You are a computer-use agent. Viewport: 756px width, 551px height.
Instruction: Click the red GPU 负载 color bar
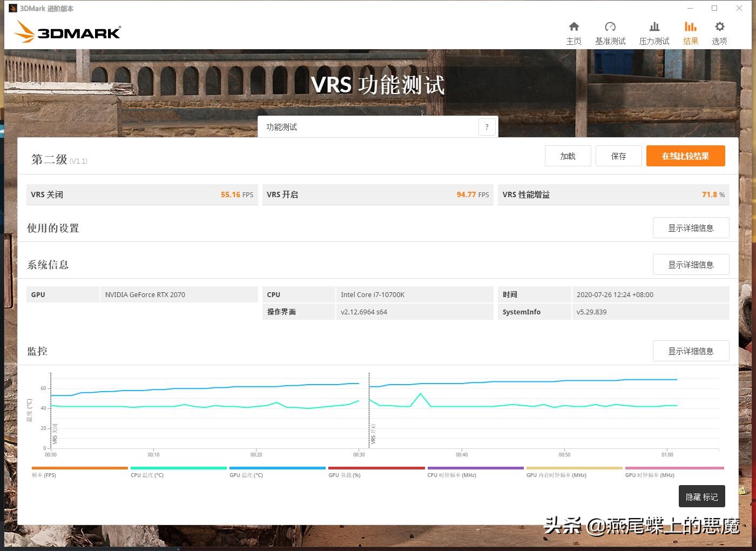pos(376,468)
